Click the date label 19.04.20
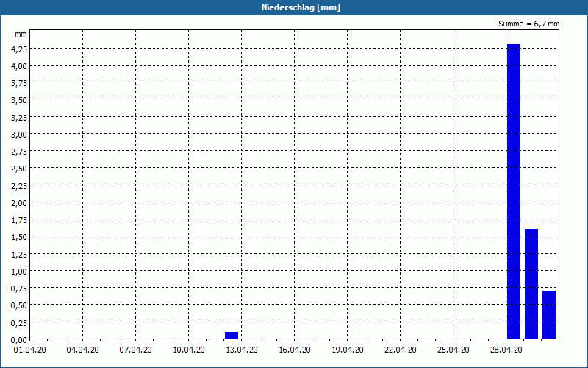The image size is (588, 368). pos(347,350)
